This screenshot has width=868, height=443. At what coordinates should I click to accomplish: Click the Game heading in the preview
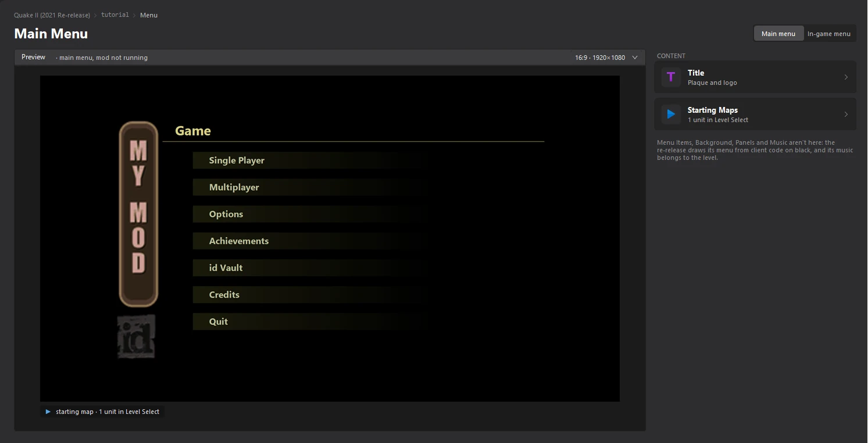coord(193,131)
